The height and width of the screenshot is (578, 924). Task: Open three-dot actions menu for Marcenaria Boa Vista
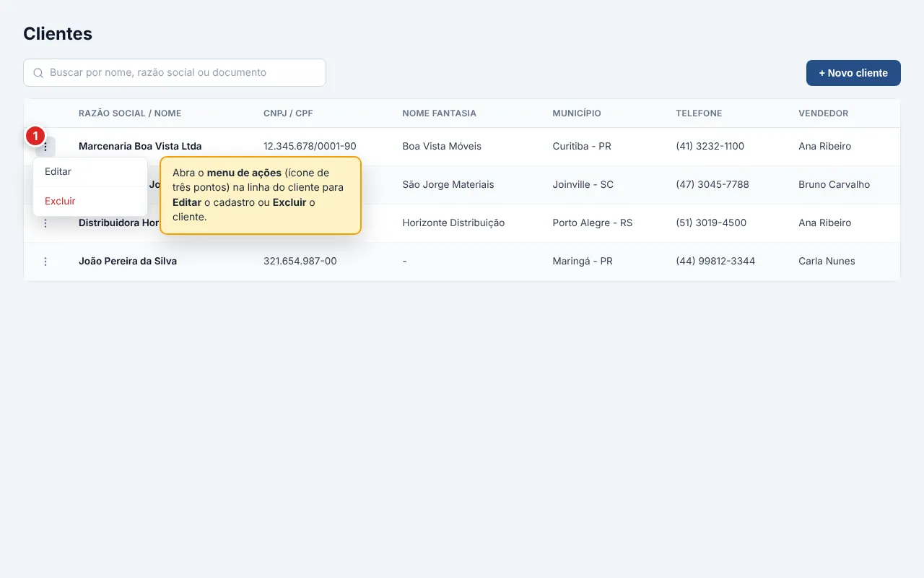pos(45,147)
